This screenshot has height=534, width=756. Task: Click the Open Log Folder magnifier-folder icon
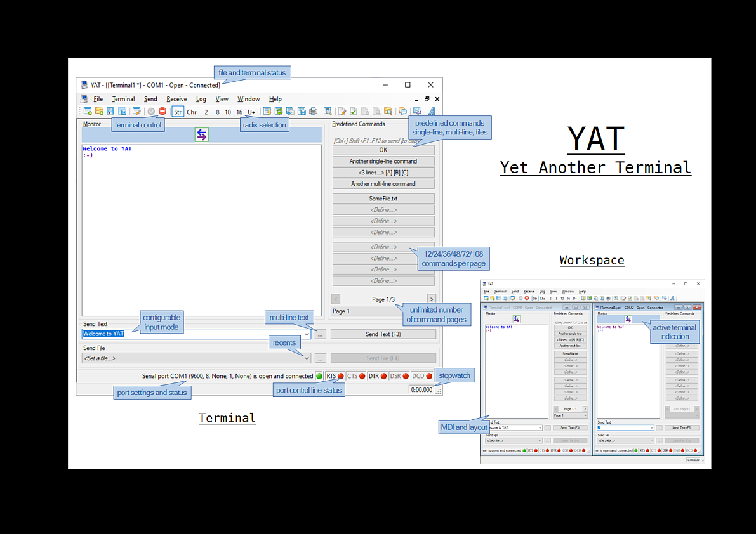(x=388, y=112)
